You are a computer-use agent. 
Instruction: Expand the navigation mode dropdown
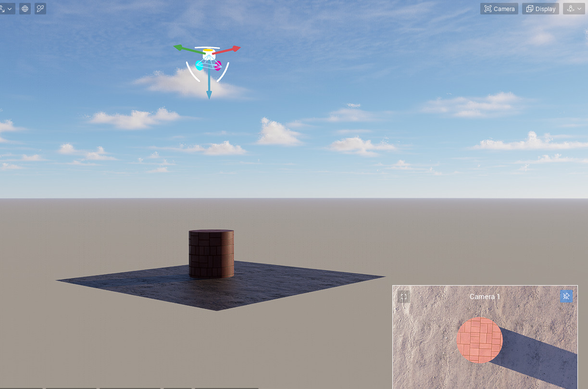point(574,9)
